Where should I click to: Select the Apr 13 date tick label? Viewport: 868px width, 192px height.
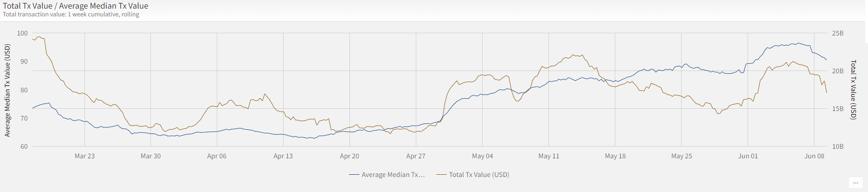pyautogui.click(x=283, y=156)
